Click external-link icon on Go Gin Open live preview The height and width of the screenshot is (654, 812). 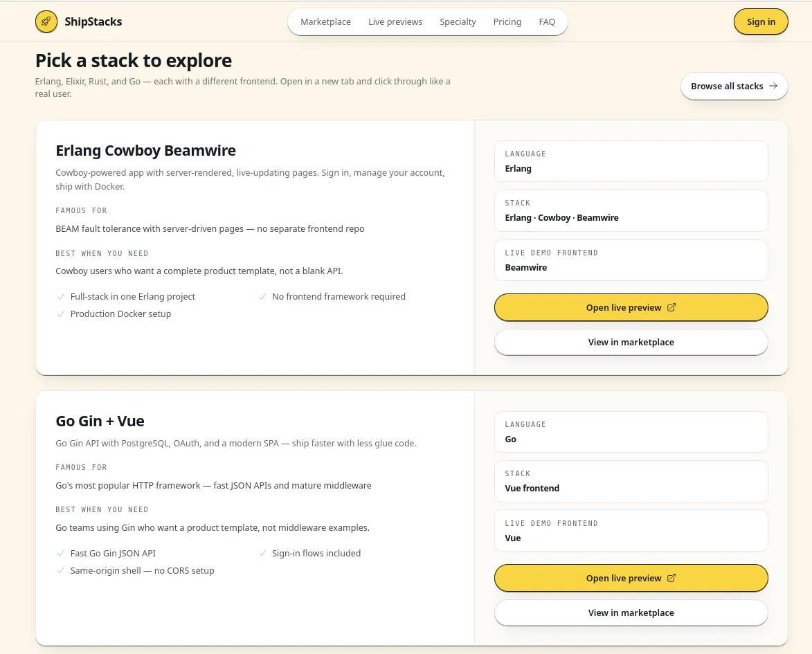point(671,578)
